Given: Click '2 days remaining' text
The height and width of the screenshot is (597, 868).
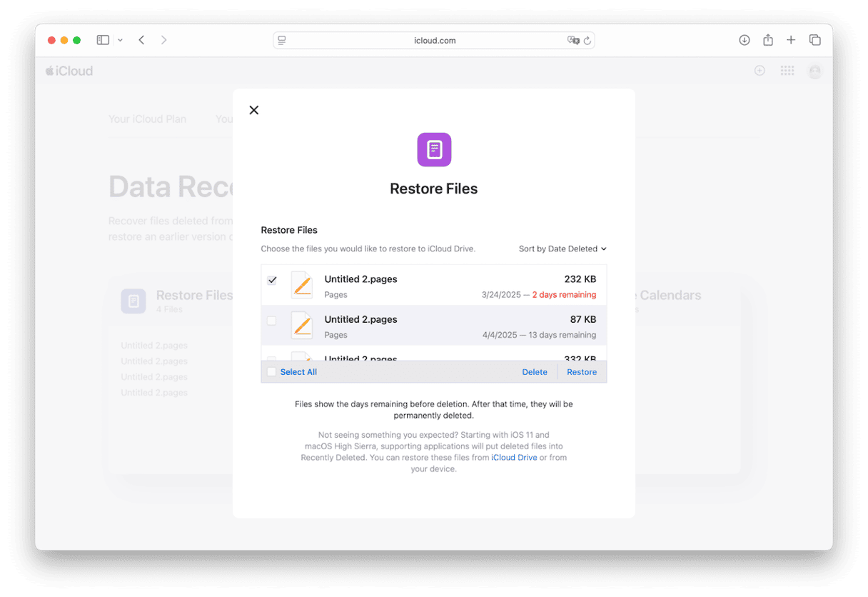Looking at the screenshot, I should pos(564,295).
